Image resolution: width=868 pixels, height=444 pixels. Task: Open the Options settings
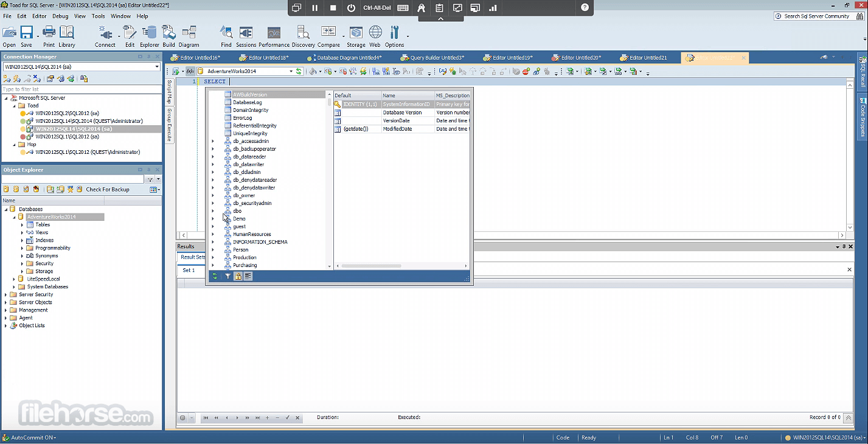tap(394, 36)
